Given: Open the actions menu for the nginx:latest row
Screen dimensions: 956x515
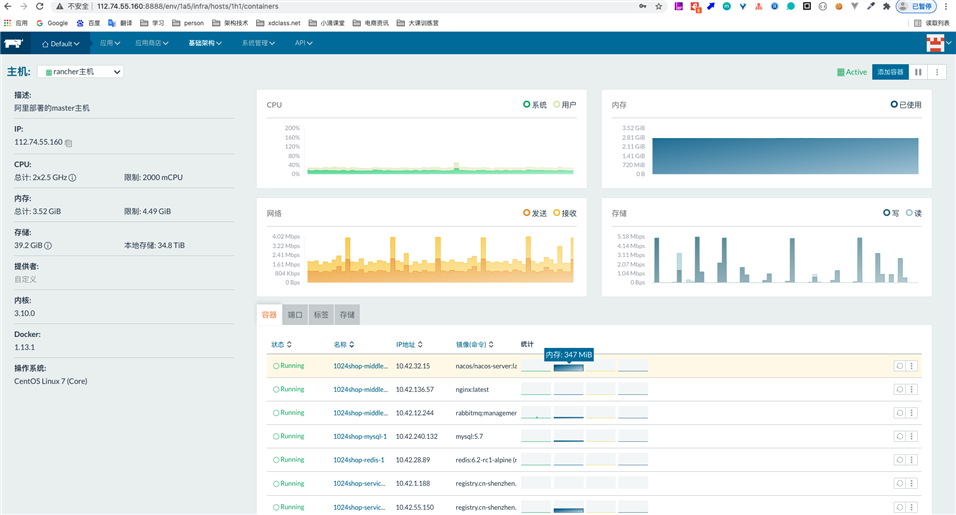Looking at the screenshot, I should coord(912,389).
